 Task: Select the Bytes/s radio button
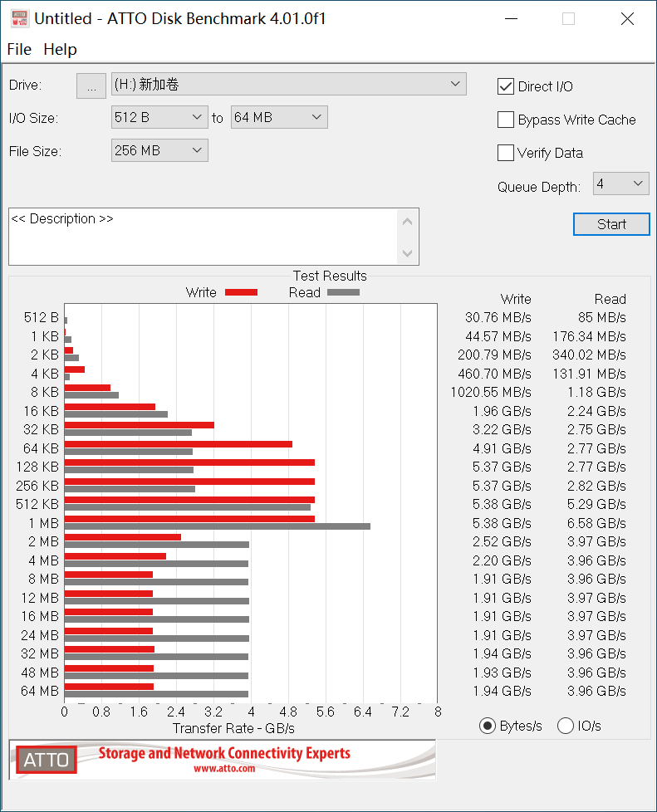pyautogui.click(x=487, y=726)
